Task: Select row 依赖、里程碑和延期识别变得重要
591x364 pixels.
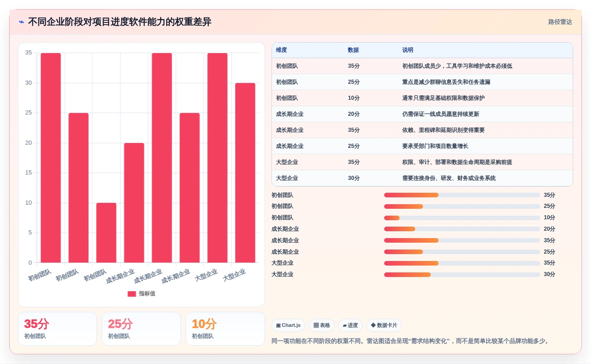Action: pyautogui.click(x=422, y=130)
